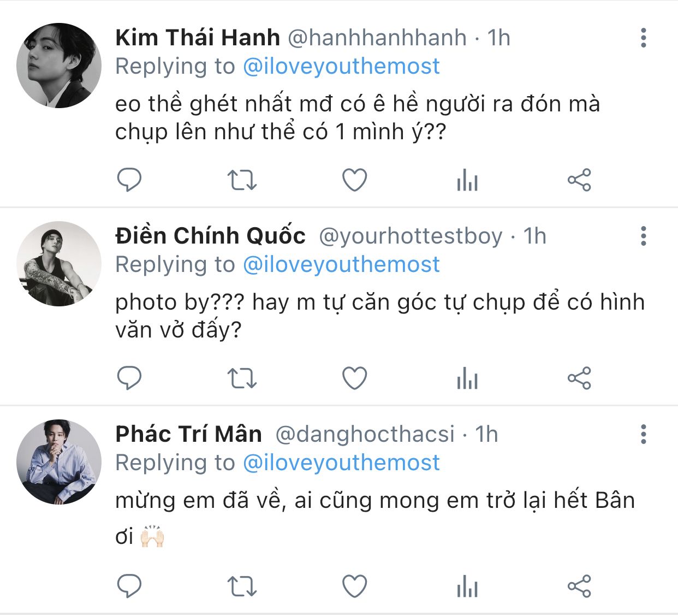The height and width of the screenshot is (616, 678).
Task: Like Điền Chính Quốc's tweet
Action: (354, 378)
